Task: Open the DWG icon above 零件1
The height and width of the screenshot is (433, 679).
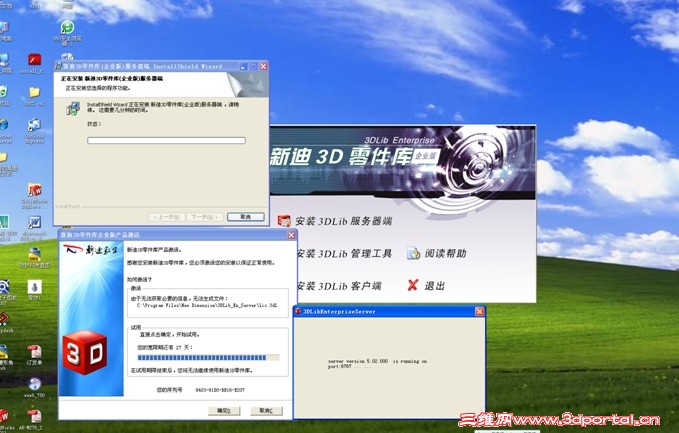Action: 34,254
